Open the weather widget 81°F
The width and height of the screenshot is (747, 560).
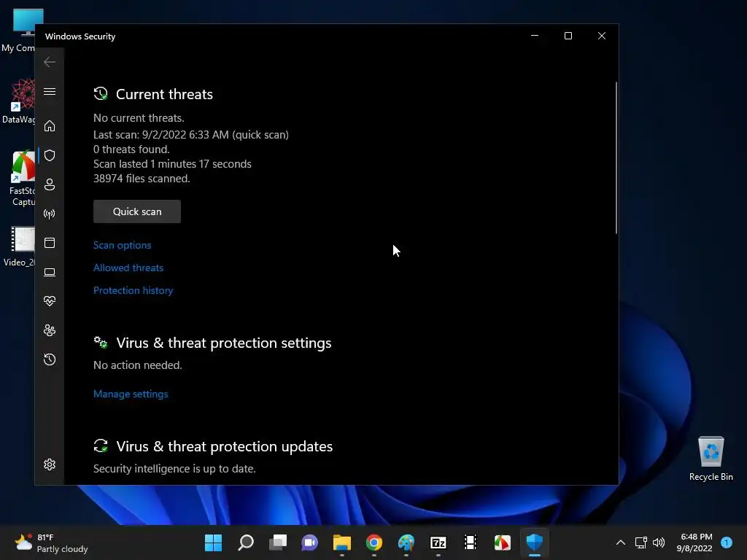click(52, 542)
